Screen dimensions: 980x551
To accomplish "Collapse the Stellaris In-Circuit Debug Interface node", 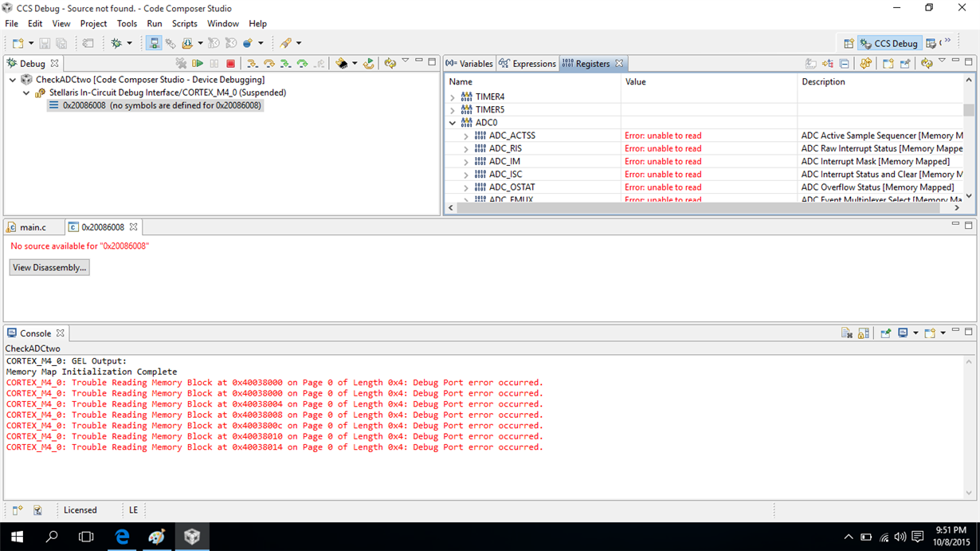I will (26, 92).
